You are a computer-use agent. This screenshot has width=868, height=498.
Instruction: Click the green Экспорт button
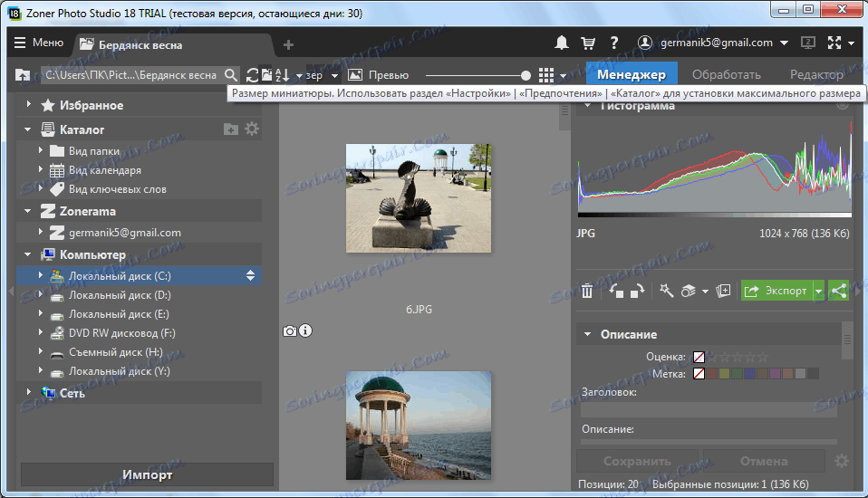click(776, 291)
